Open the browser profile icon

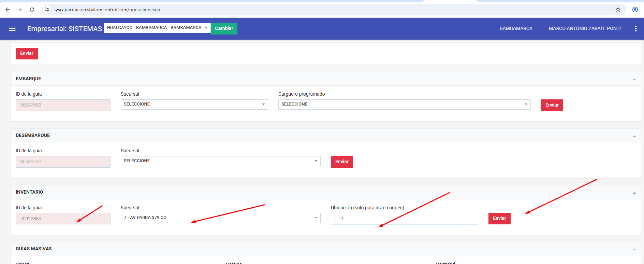[635, 10]
